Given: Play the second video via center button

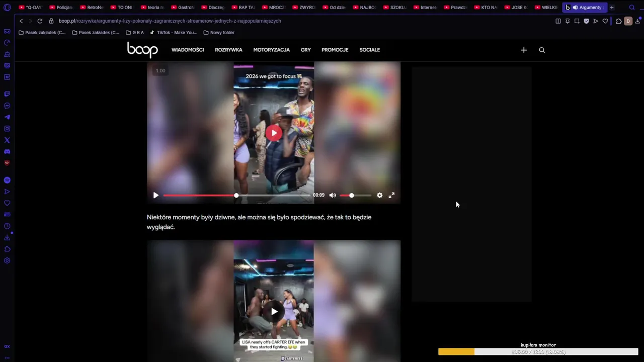Looking at the screenshot, I should (274, 311).
